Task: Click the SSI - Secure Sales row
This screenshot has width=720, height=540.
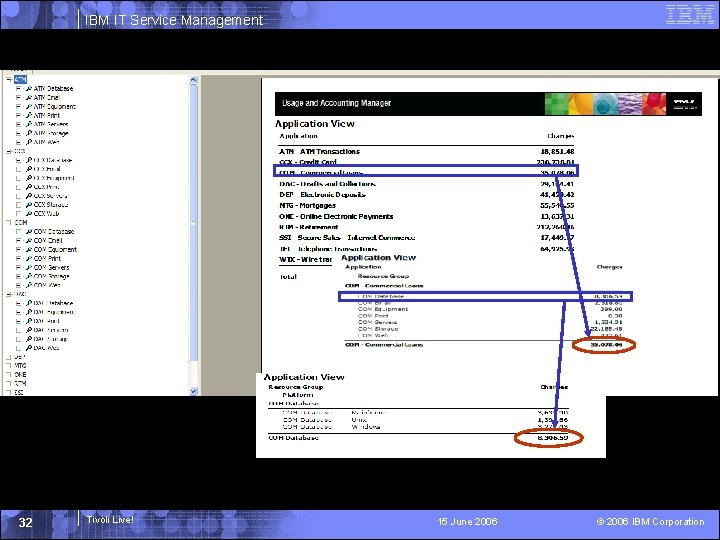Action: point(427,238)
